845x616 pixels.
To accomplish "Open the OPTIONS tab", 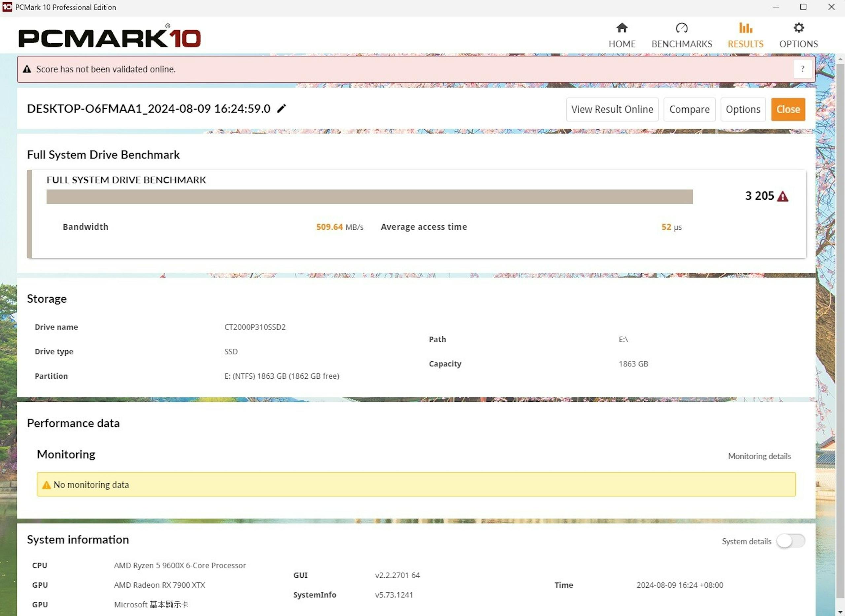I will [x=798, y=36].
